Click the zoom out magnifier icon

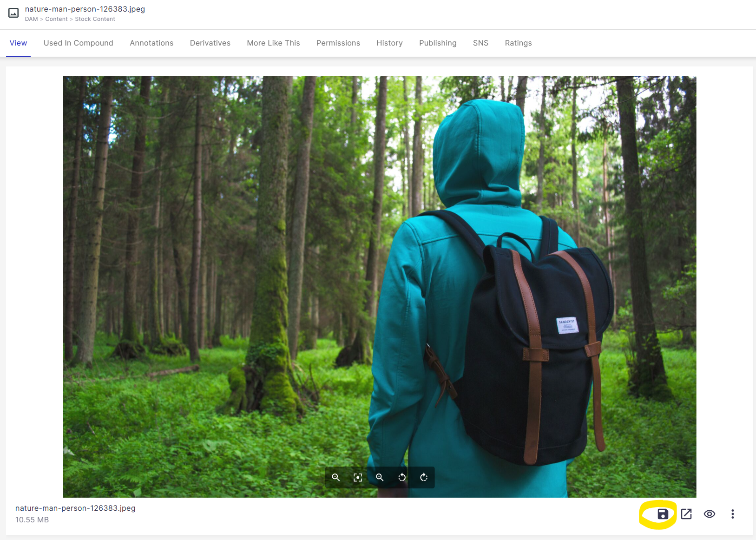[335, 477]
